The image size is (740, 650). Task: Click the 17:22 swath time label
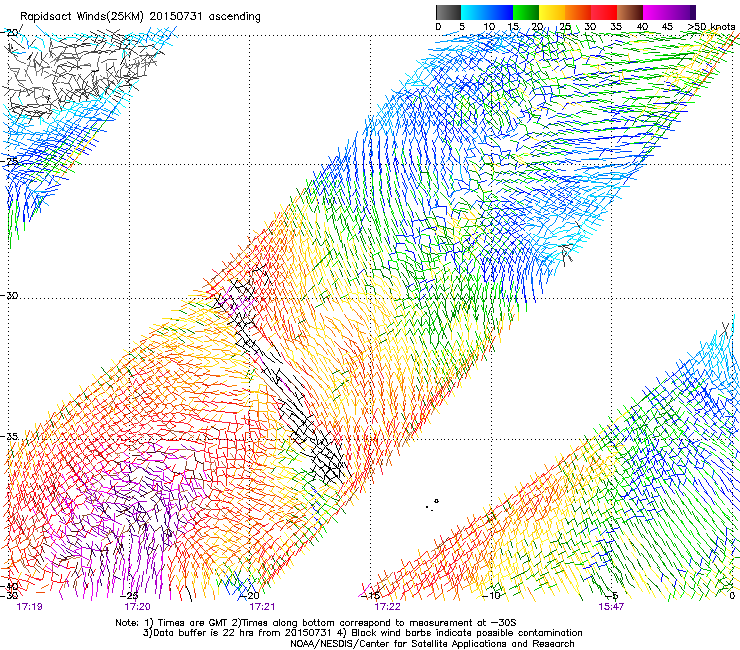pos(387,607)
